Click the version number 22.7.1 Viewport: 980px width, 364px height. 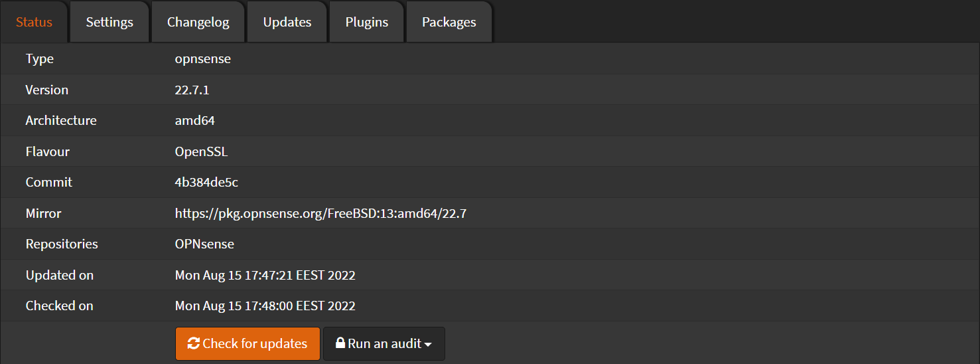[192, 90]
